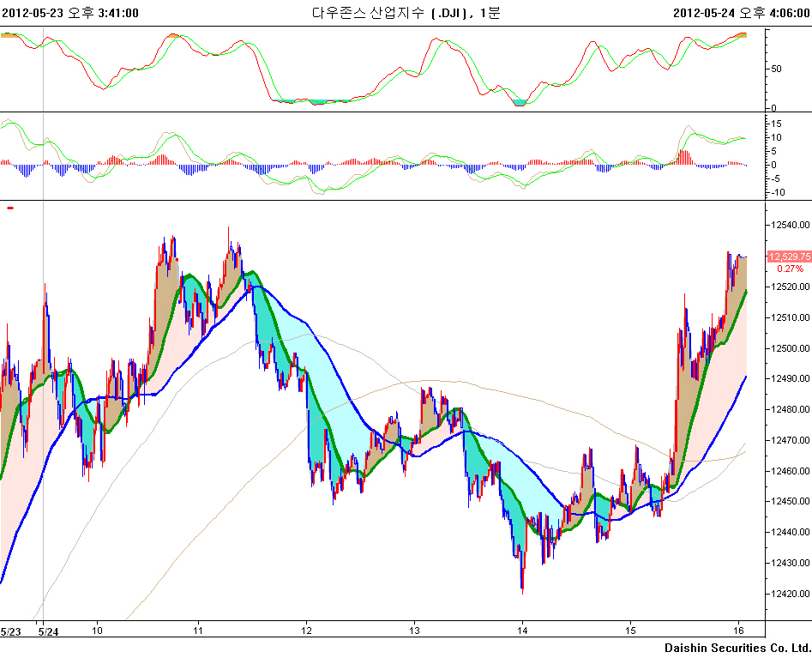Select the 50 level on stochastic axis
This screenshot has width=812, height=658.
[777, 69]
